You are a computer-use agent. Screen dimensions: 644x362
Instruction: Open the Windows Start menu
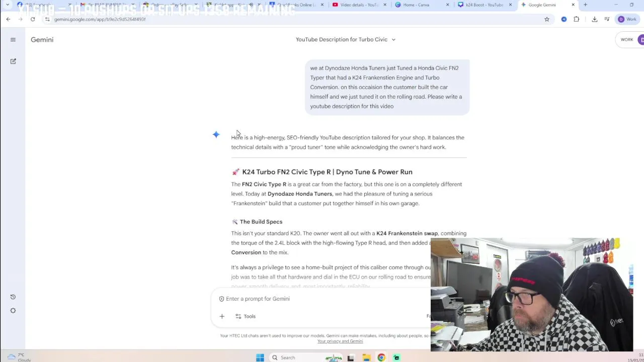[260, 357]
